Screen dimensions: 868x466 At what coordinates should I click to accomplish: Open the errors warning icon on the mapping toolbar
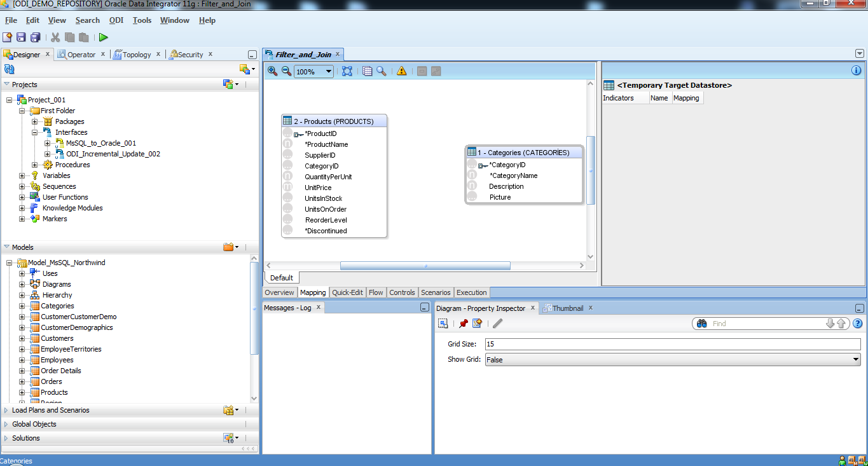coord(401,71)
